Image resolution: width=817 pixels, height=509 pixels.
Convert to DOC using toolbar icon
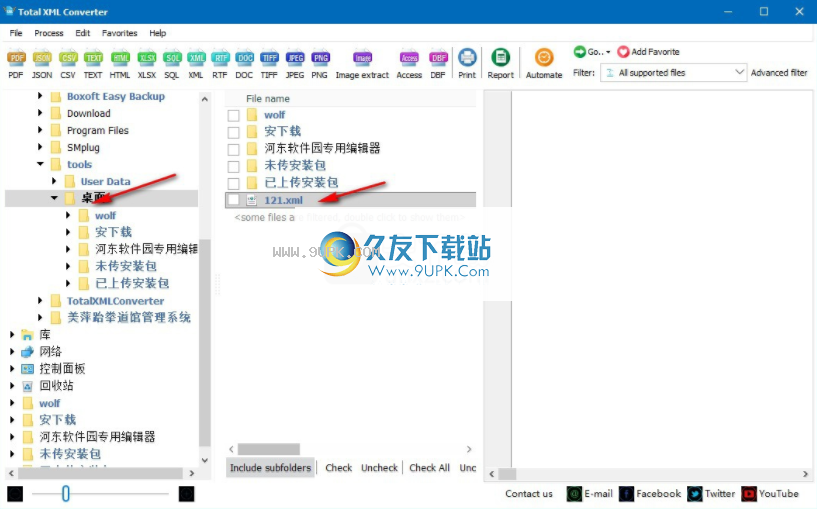(x=244, y=64)
